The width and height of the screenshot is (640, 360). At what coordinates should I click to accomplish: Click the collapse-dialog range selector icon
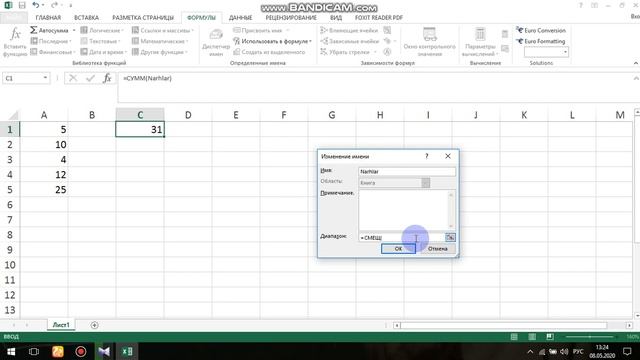coord(450,238)
